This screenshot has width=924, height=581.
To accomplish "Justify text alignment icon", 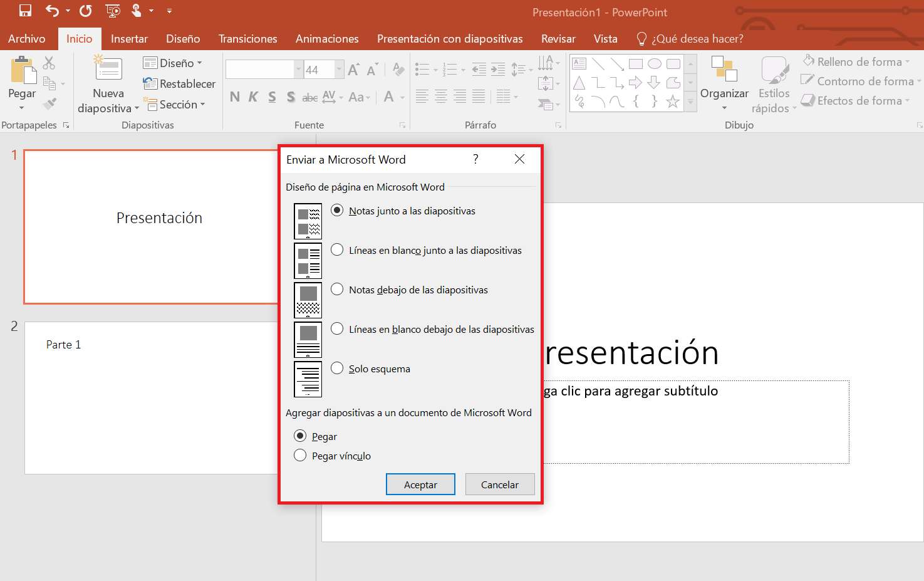I will coord(479,97).
